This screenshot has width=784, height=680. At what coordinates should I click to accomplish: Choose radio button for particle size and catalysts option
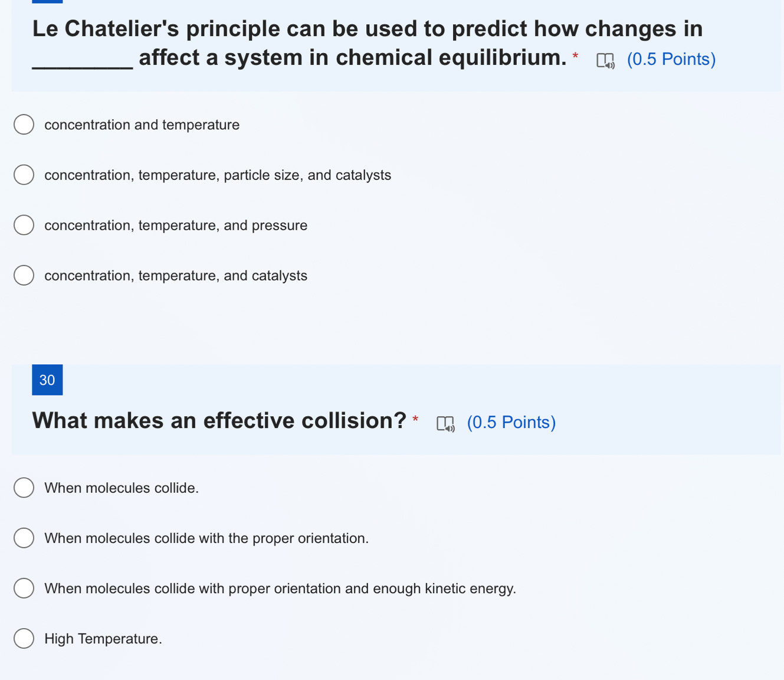pyautogui.click(x=24, y=175)
